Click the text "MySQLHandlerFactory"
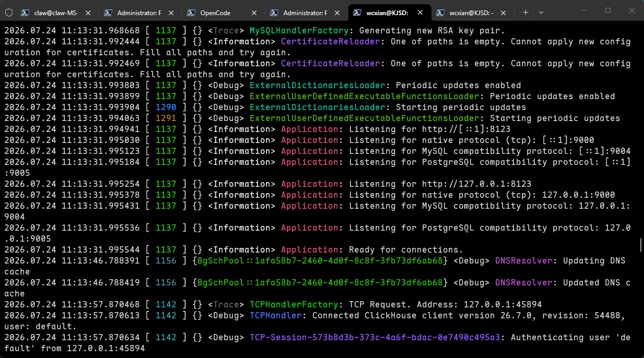 coord(299,31)
